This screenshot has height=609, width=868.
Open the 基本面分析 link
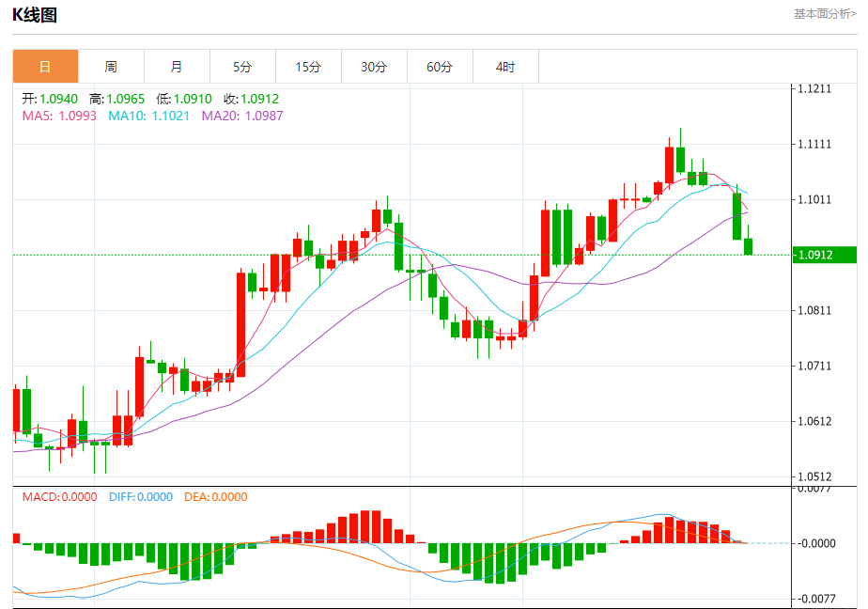(x=825, y=14)
